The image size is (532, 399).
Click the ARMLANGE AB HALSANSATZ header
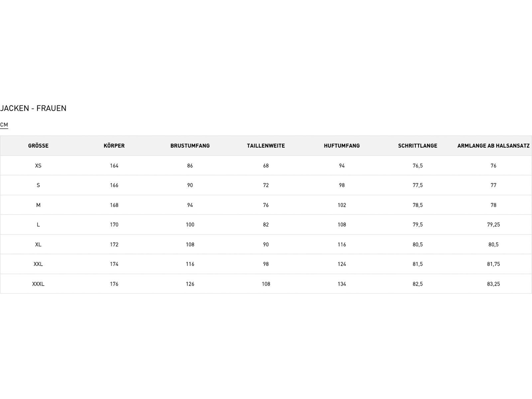493,146
